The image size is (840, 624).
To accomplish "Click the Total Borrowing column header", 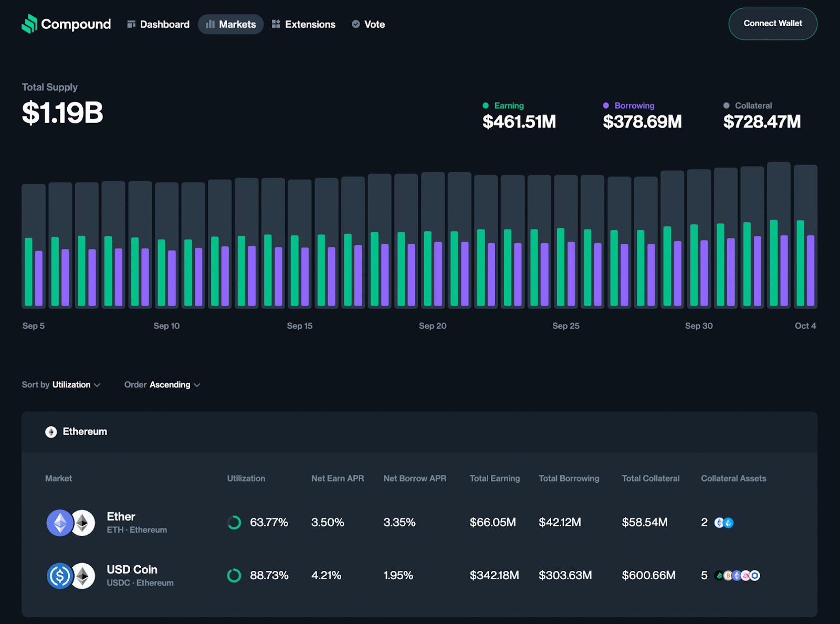I will point(569,479).
